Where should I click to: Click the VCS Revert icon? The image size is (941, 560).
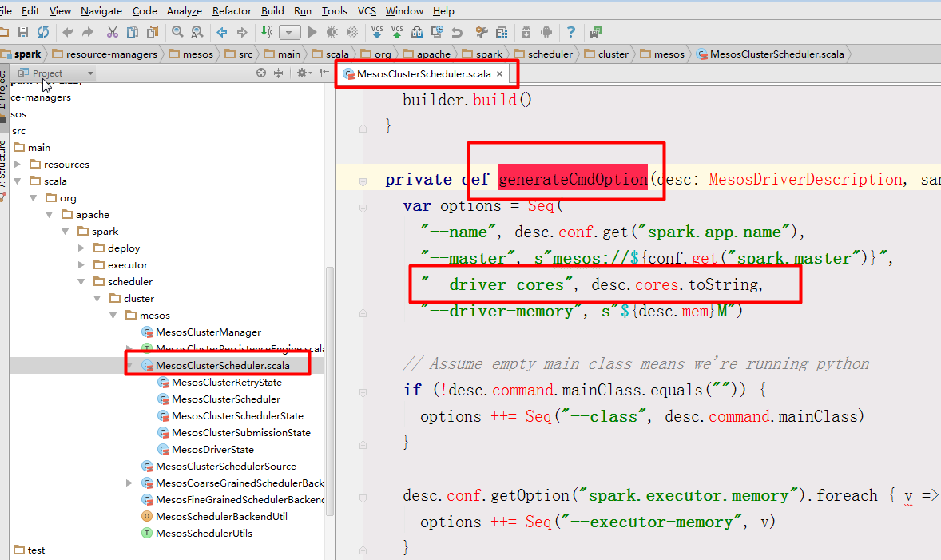pyautogui.click(x=457, y=32)
